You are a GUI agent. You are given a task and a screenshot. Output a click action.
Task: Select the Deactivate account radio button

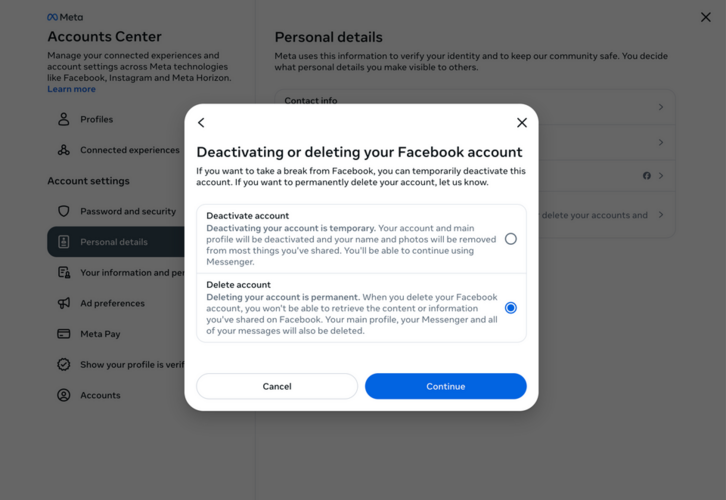click(511, 239)
